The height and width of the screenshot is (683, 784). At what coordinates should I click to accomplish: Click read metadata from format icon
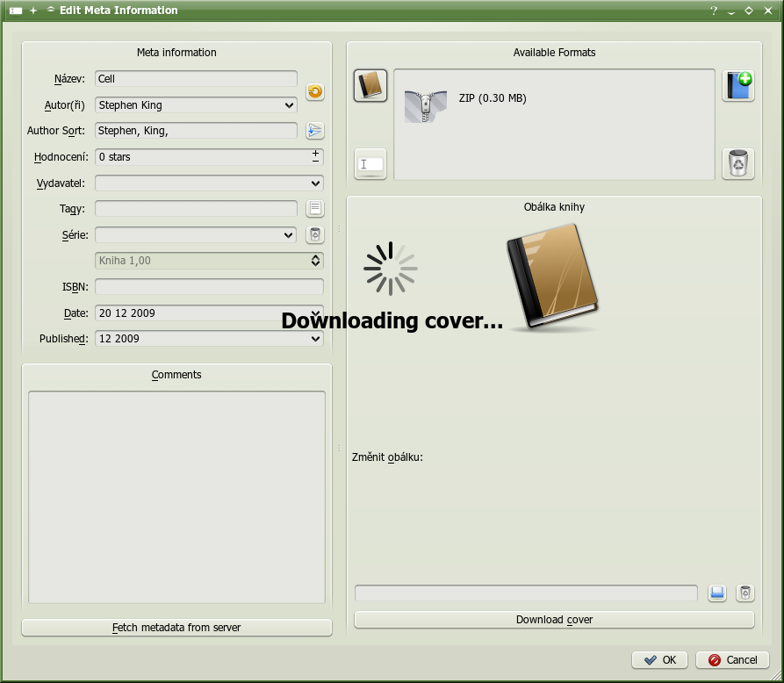coord(370,163)
